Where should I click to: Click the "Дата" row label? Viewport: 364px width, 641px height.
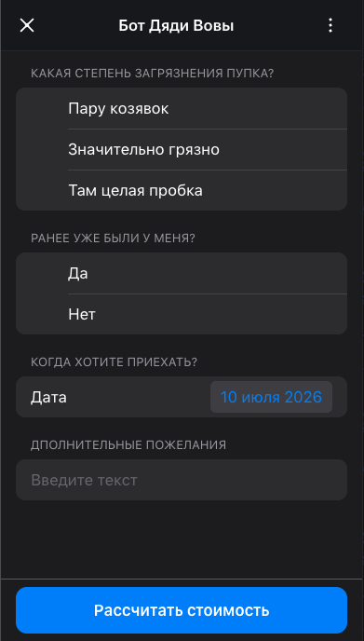click(48, 397)
